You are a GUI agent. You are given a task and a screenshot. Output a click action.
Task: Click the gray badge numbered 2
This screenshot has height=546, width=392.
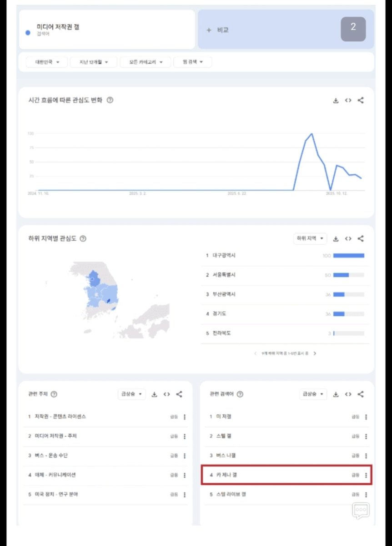pos(353,29)
